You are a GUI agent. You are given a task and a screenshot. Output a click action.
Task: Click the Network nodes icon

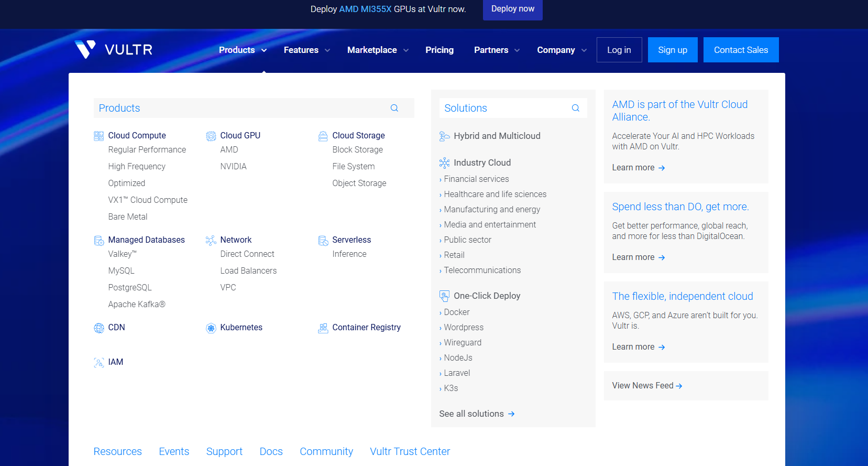(211, 241)
